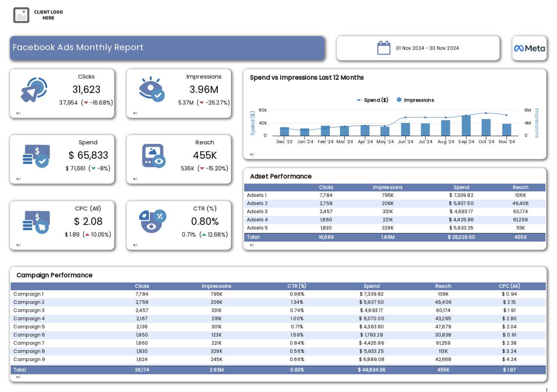This screenshot has width=557, height=392.
Task: Click the Campaign 3 row label
Action: [x=29, y=310]
